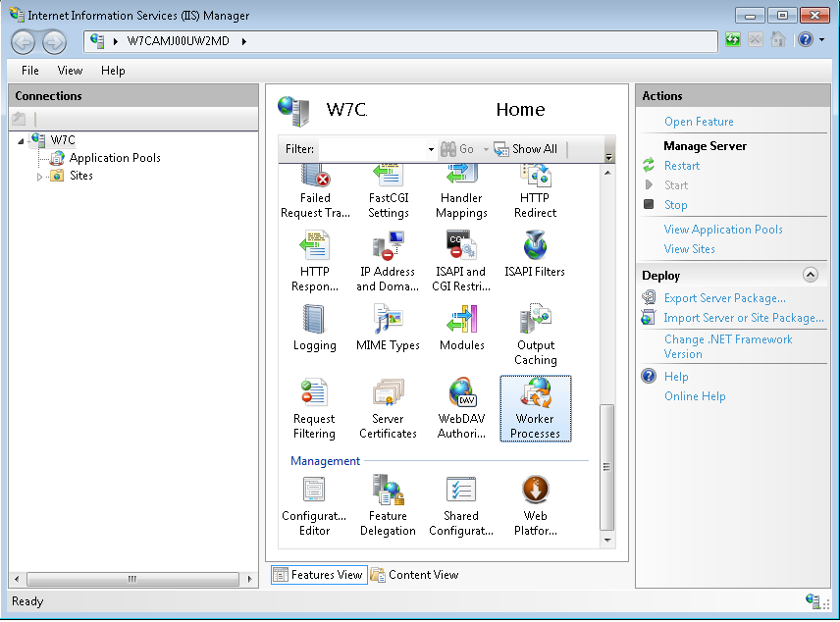Open the HTTP Redirect feature
This screenshot has height=622, width=840.
click(535, 191)
